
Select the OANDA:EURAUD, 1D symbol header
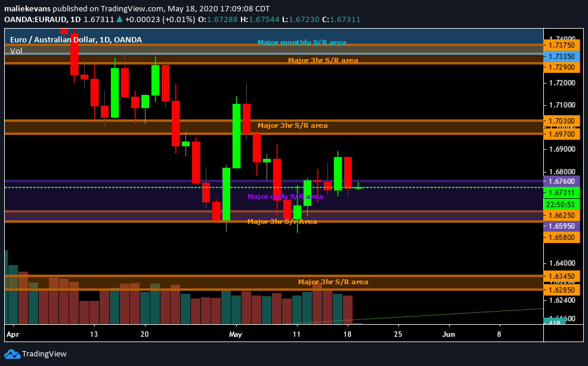click(42, 19)
